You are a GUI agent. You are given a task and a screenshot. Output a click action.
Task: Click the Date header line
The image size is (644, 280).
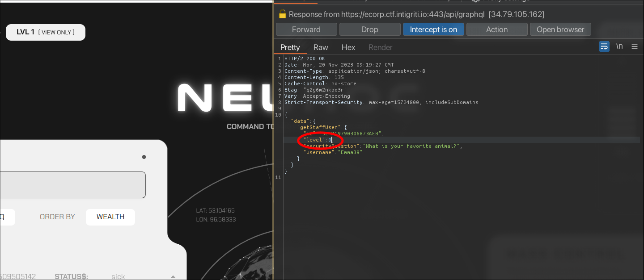(x=339, y=65)
